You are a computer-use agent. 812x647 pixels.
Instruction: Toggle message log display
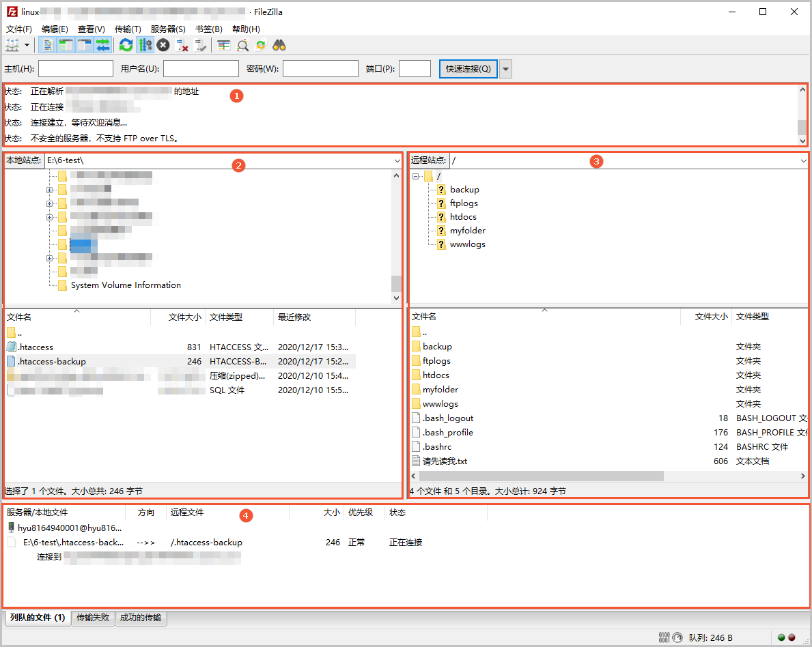point(48,46)
